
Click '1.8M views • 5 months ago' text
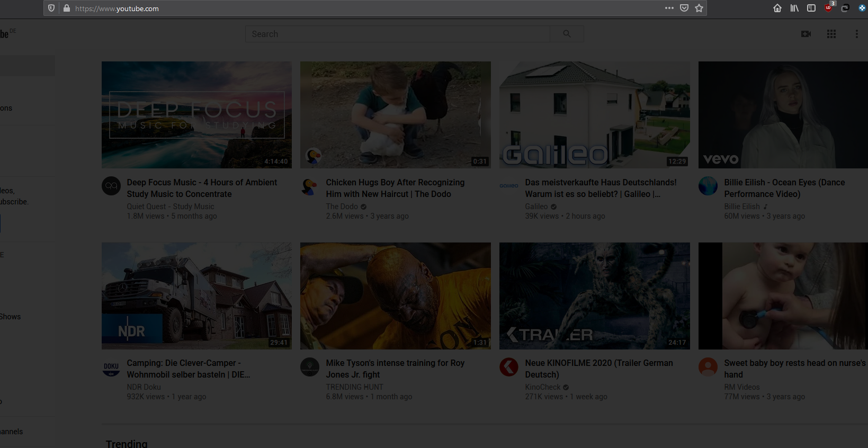[172, 216]
